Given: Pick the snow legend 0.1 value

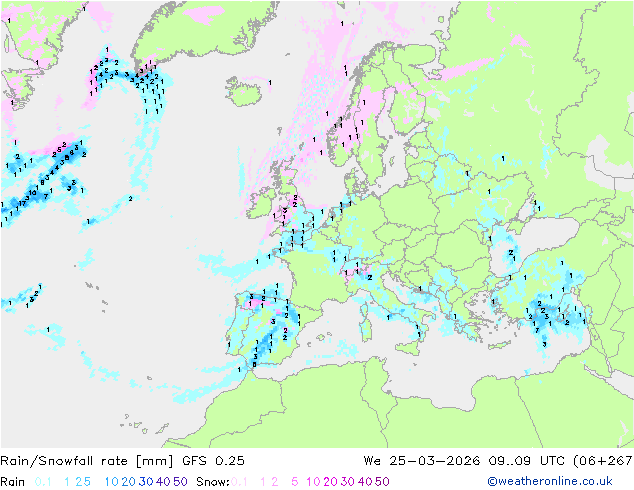Looking at the screenshot, I should pyautogui.click(x=239, y=482).
